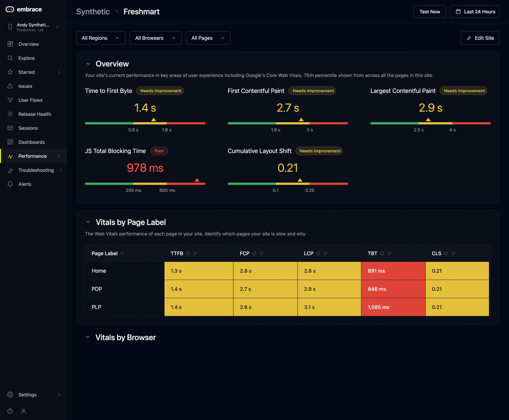Click the TTFB info icon

click(x=188, y=253)
